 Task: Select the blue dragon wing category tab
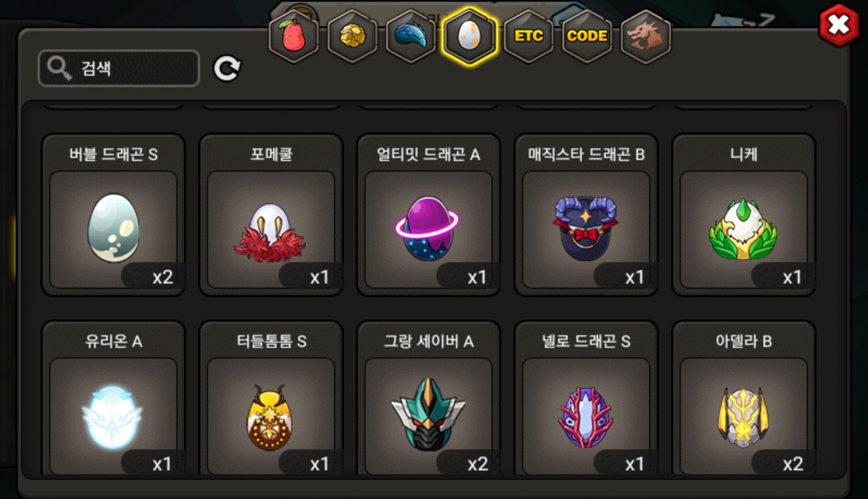tap(411, 36)
